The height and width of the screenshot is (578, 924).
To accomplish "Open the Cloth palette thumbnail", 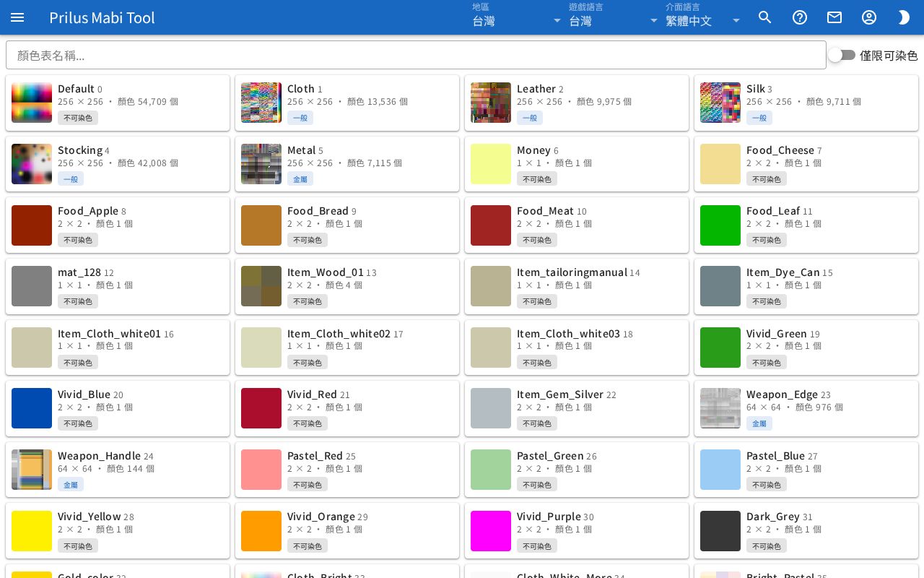I will [x=261, y=103].
